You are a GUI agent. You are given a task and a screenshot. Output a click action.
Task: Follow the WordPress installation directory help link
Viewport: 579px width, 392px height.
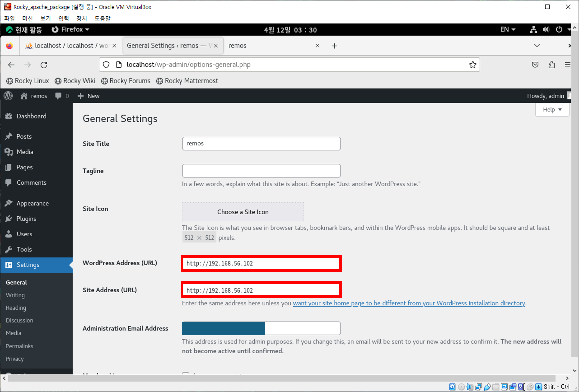pyautogui.click(x=408, y=303)
